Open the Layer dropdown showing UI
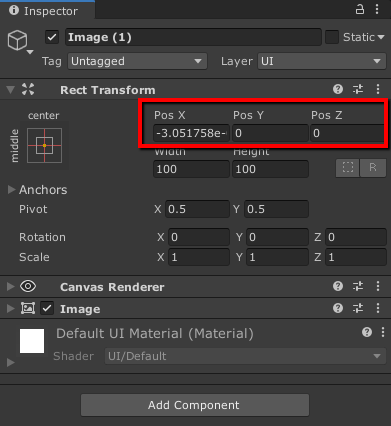The height and width of the screenshot is (426, 391). coord(322,61)
